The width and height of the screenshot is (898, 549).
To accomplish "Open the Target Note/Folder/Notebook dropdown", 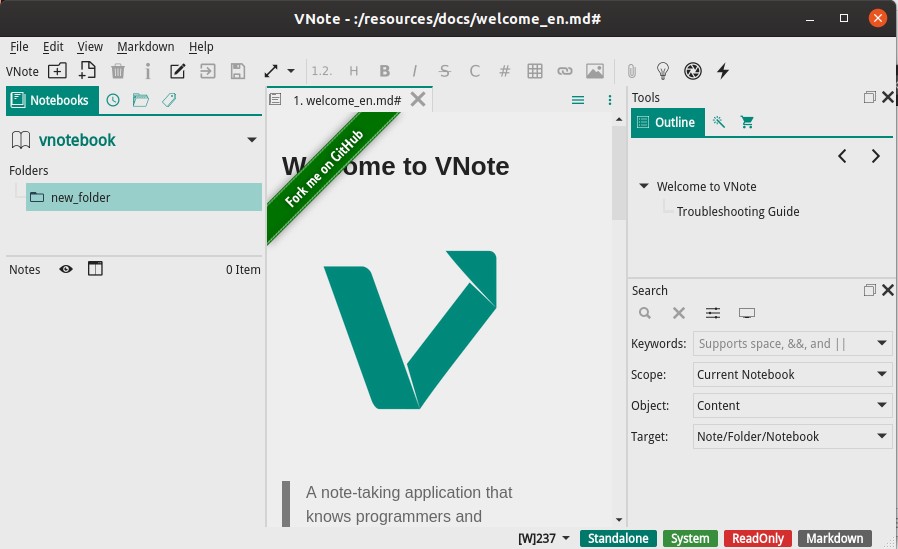I will [793, 436].
